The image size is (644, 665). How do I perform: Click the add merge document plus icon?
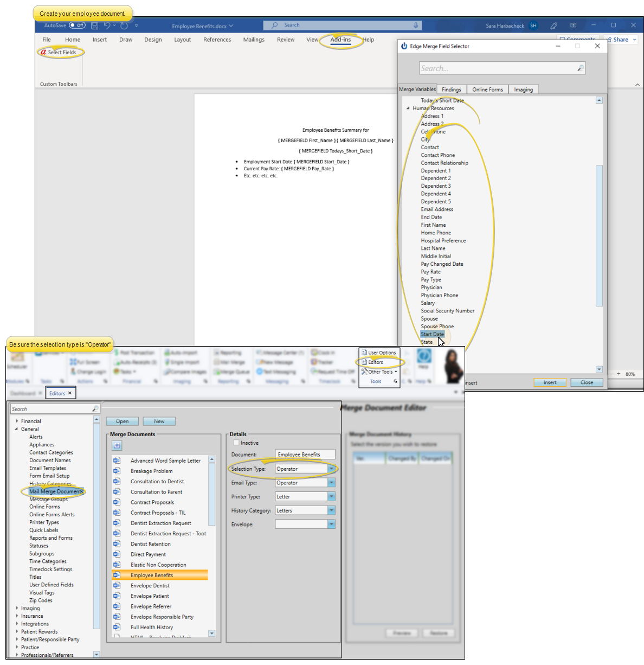pos(117,445)
